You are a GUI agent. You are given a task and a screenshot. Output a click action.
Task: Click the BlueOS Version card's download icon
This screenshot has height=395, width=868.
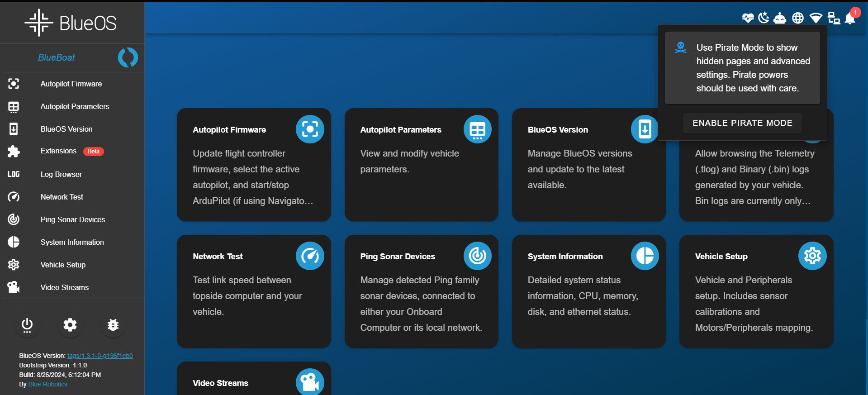click(x=645, y=129)
